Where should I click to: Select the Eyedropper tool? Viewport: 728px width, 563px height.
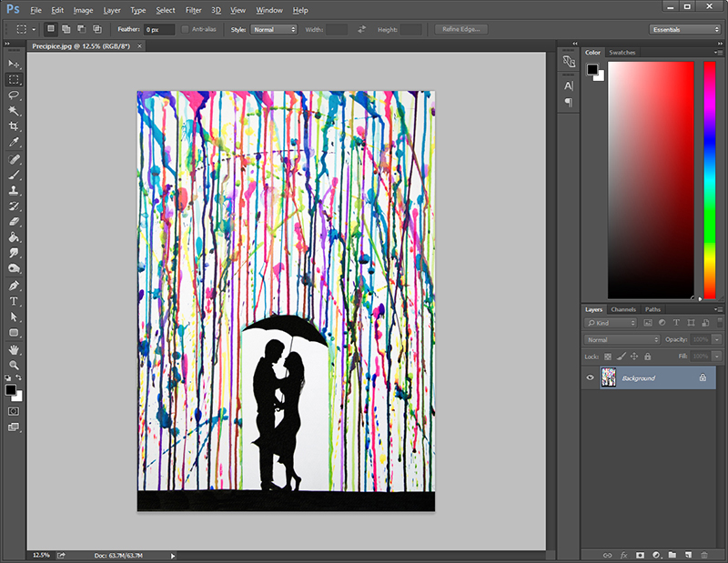[14, 142]
